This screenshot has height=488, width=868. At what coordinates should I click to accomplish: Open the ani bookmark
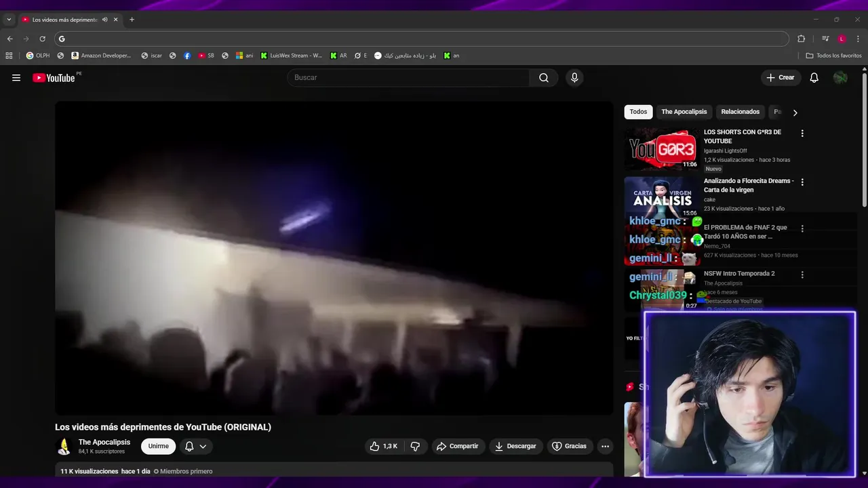(244, 56)
